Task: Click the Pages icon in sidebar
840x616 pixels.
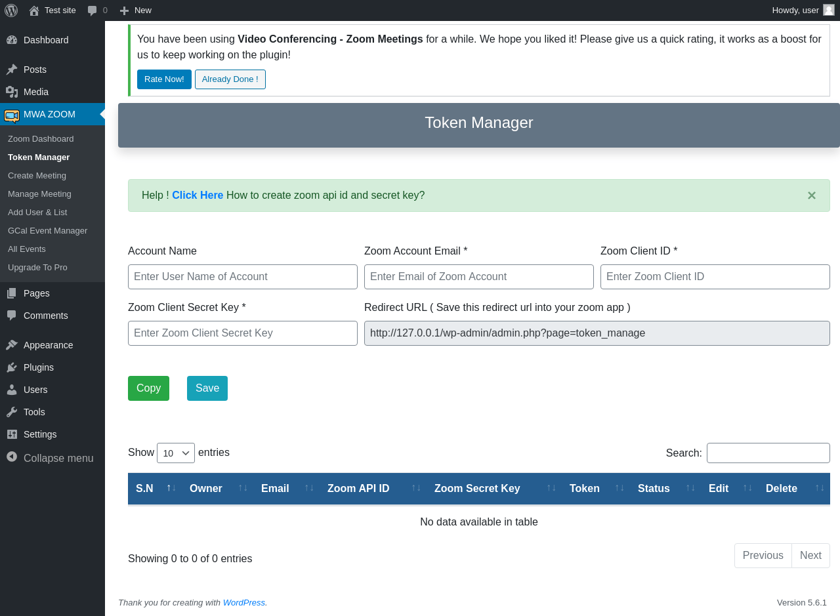Action: pyautogui.click(x=12, y=293)
